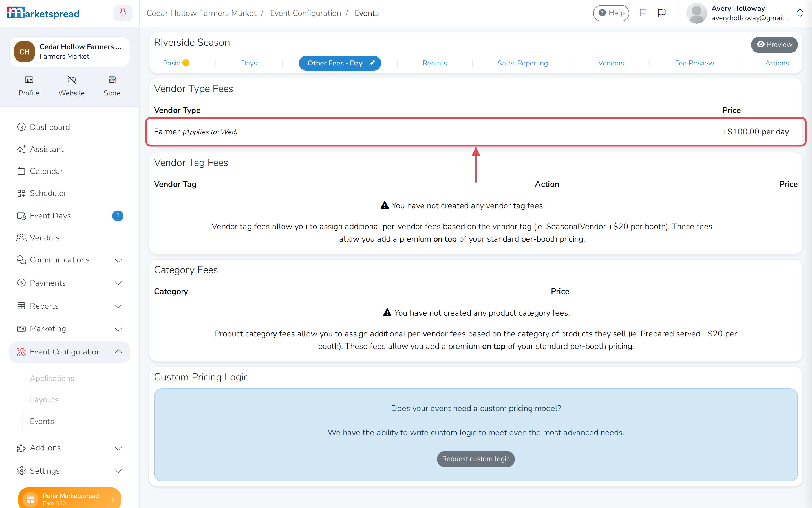The image size is (812, 508).
Task: Switch to the Sales Reporting tab
Action: [522, 63]
